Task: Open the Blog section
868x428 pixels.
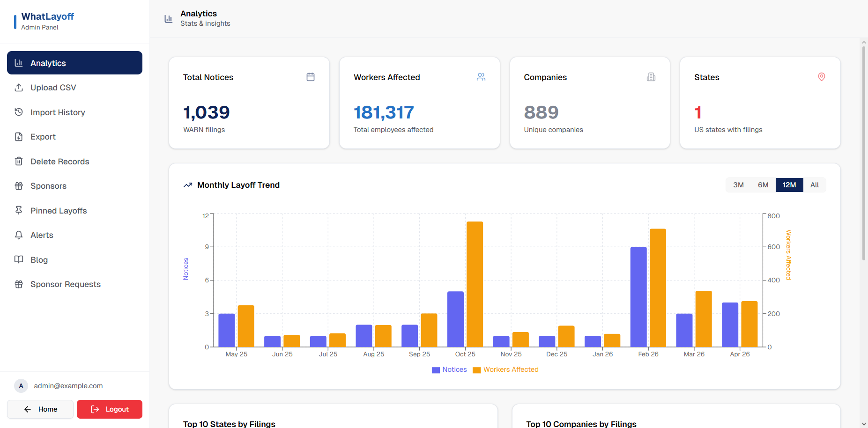Action: [74, 259]
